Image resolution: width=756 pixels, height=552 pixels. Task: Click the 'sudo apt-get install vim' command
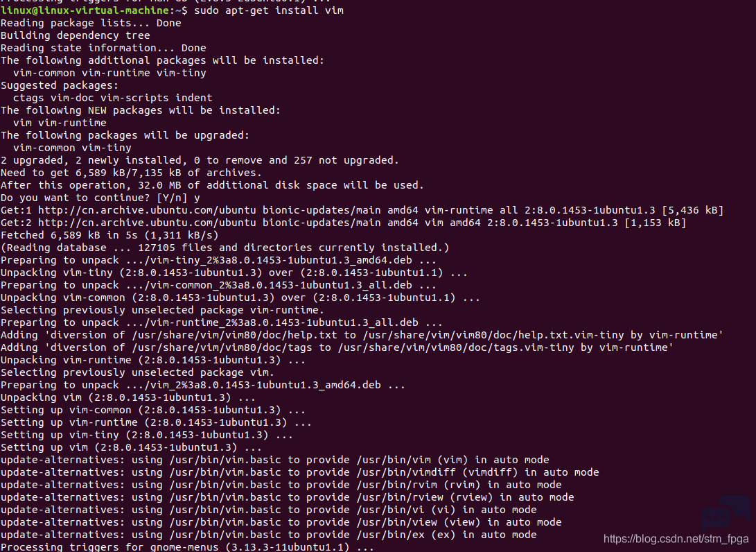[269, 10]
